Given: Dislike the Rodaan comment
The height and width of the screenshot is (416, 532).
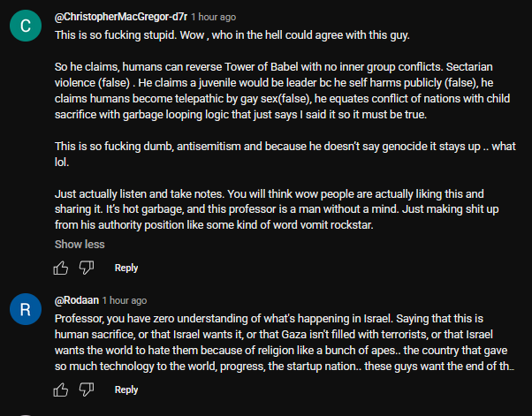Looking at the screenshot, I should pos(87,390).
